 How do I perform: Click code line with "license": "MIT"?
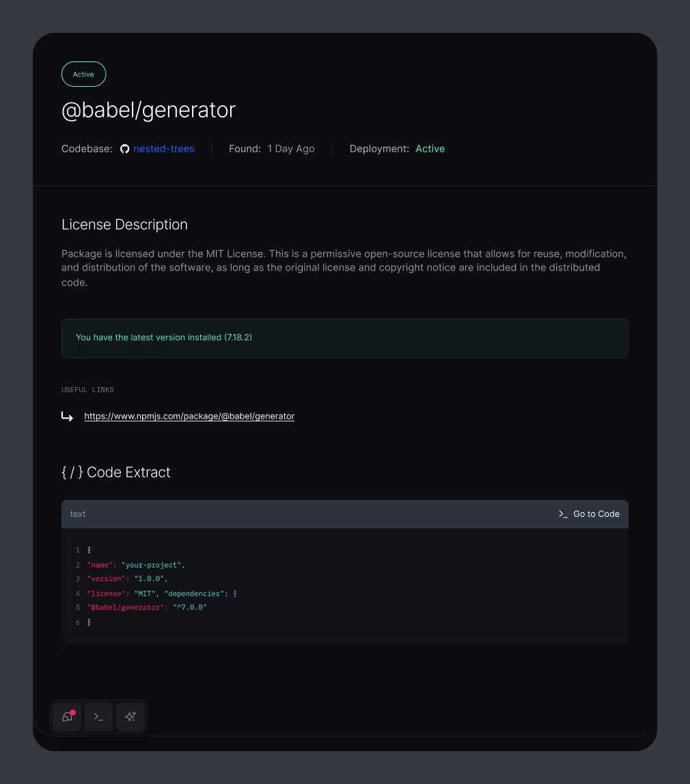(x=162, y=593)
